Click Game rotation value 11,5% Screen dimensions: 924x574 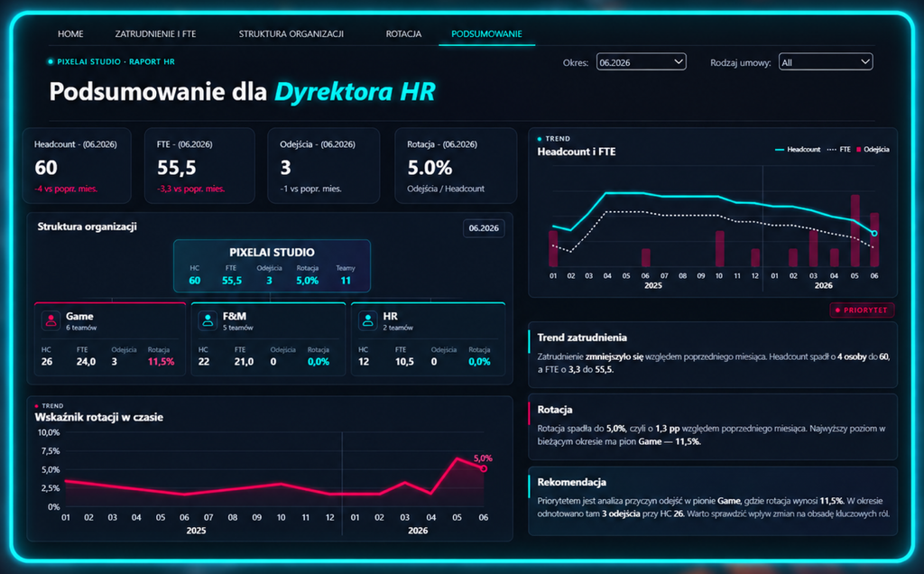pyautogui.click(x=161, y=362)
